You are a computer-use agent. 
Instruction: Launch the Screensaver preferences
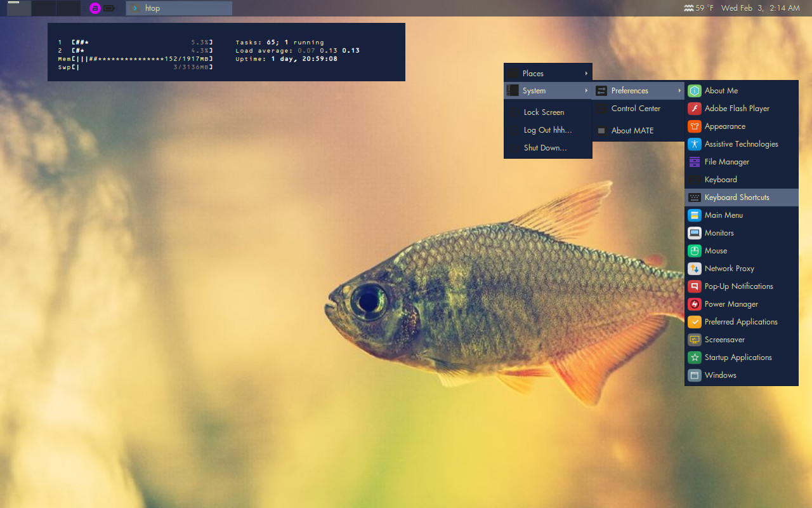(724, 339)
